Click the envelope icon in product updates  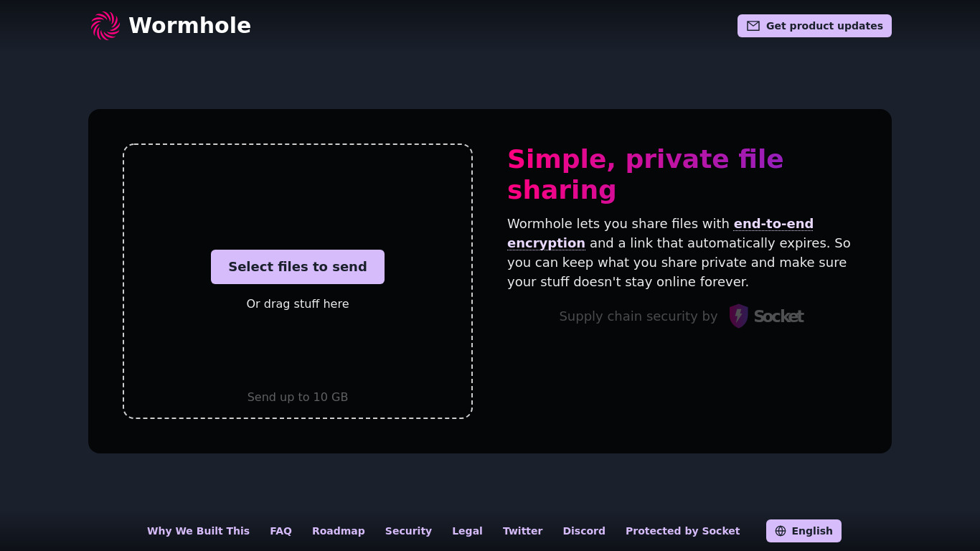(x=753, y=26)
